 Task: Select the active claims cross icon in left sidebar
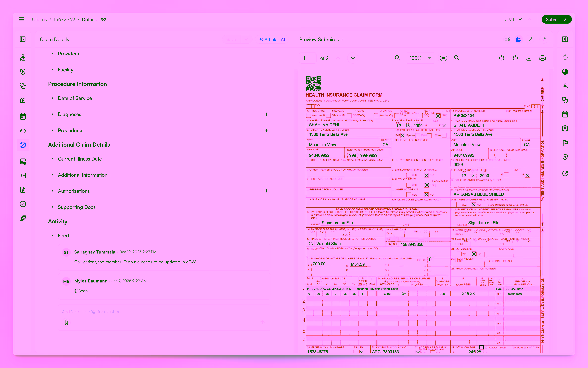tap(23, 145)
